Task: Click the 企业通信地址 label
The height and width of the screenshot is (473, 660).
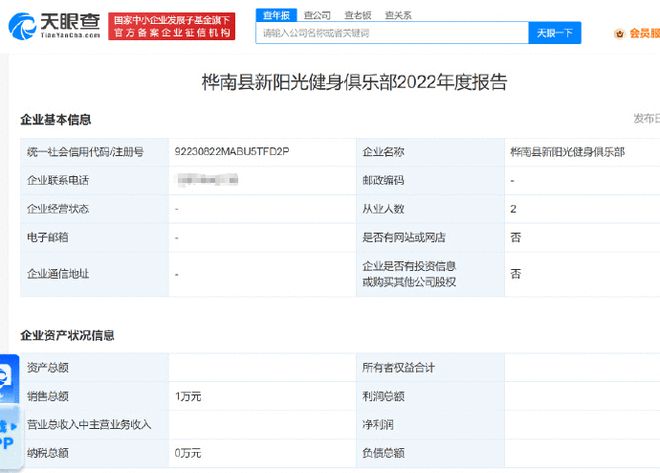Action: pyautogui.click(x=58, y=274)
